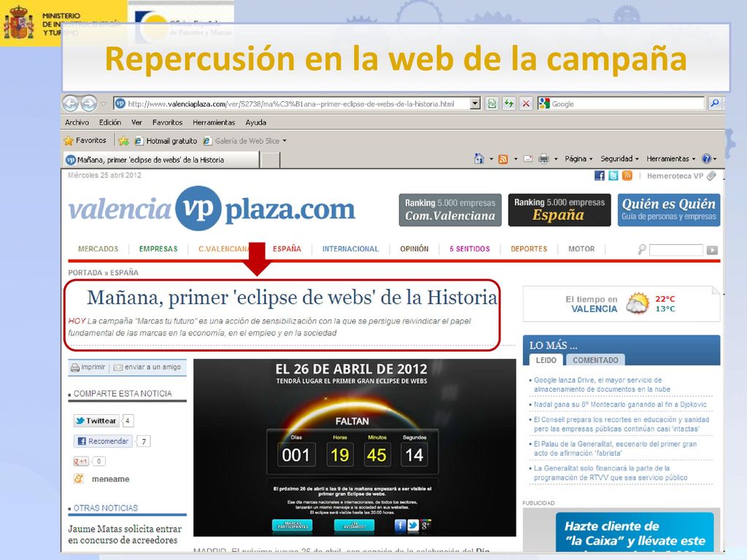
Task: Click the site search text field
Action: coord(676,250)
